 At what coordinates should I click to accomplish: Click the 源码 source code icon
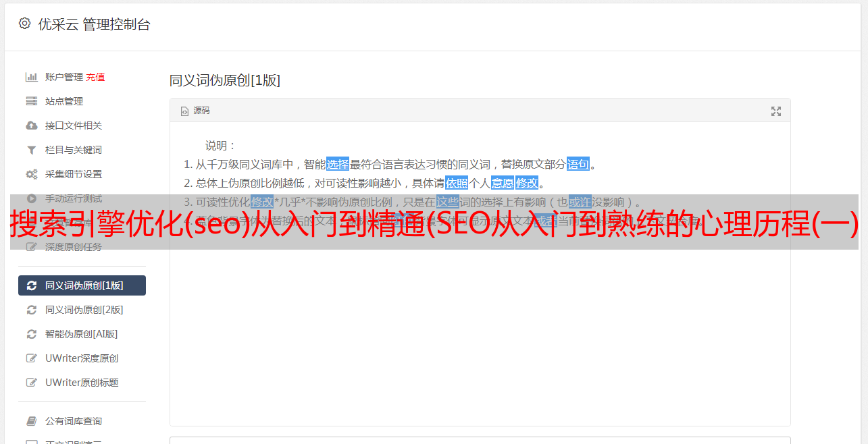pos(184,111)
